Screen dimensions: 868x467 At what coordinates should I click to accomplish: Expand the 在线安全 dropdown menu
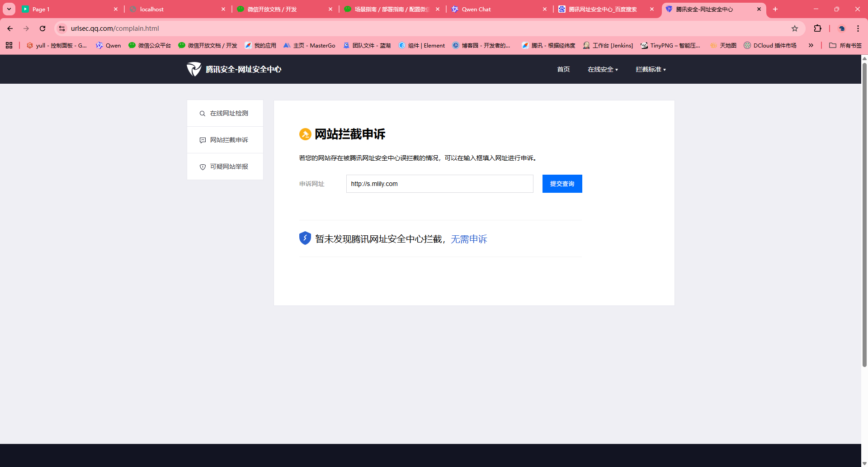[603, 69]
